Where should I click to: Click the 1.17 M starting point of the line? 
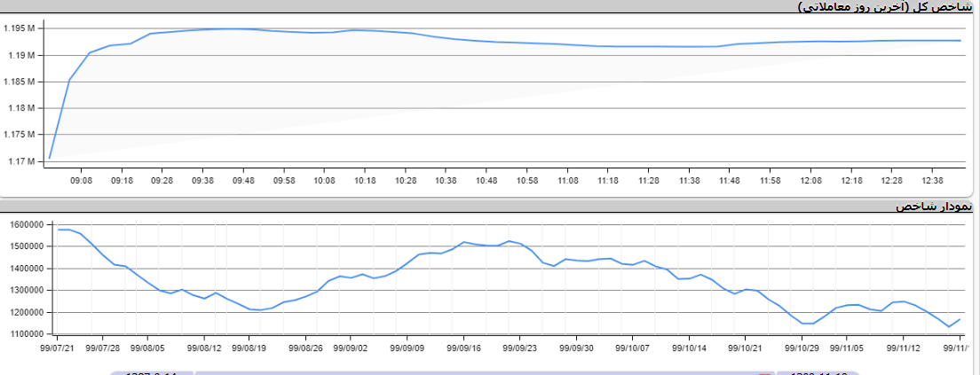50,158
